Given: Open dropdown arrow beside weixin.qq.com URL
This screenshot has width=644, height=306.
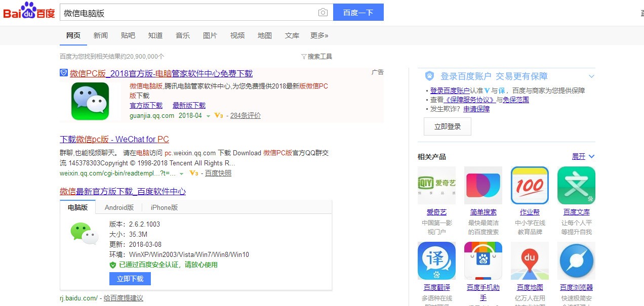Looking at the screenshot, I should click(182, 174).
